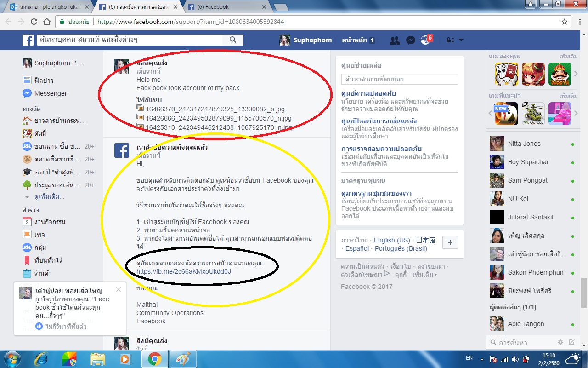Image resolution: width=588 pixels, height=368 pixels.
Task: Switch language to English (US)
Action: (392, 240)
